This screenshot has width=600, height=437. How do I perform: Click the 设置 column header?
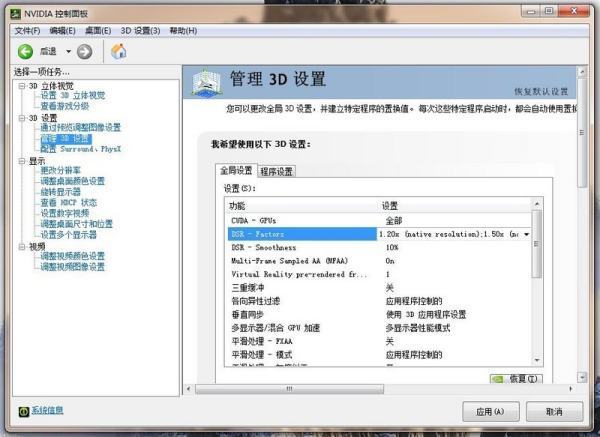tap(455, 206)
